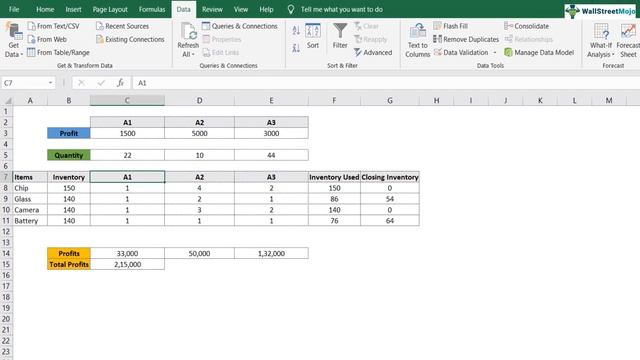640x360 pixels.
Task: Switch to the Review tab
Action: tap(212, 9)
